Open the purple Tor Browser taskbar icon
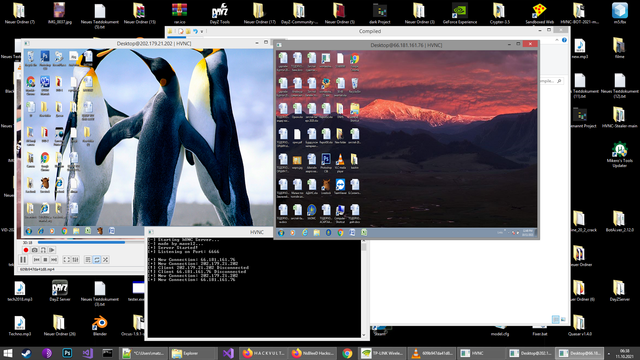640x360 pixels. pos(47,353)
